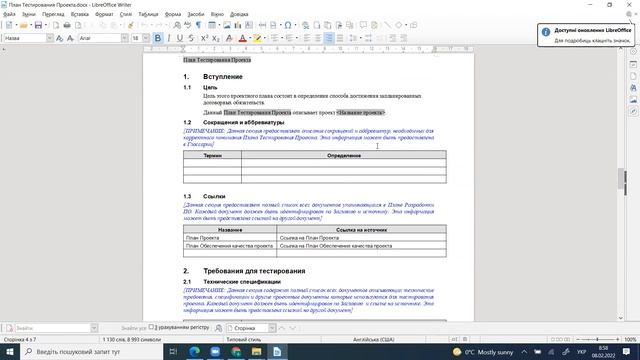Screen dimensions: 640x360
Task: Open the Довідка menu
Action: [x=239, y=14]
